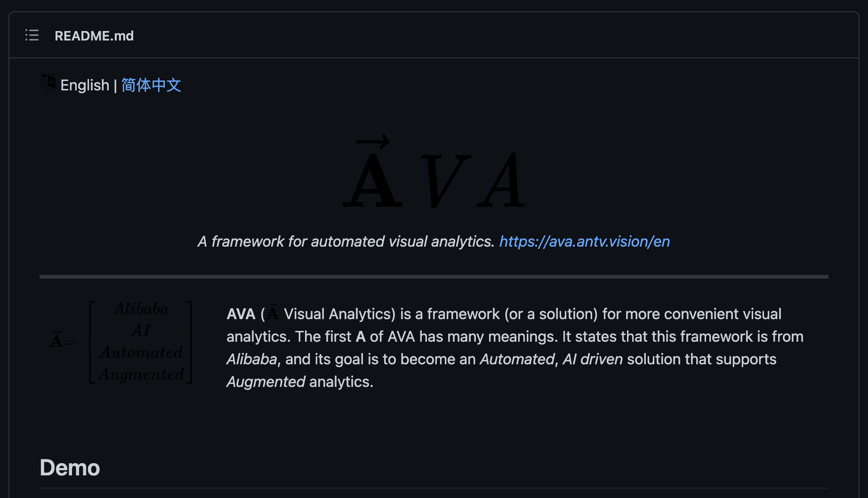
Task: Click the Demo section heading
Action: pos(70,467)
